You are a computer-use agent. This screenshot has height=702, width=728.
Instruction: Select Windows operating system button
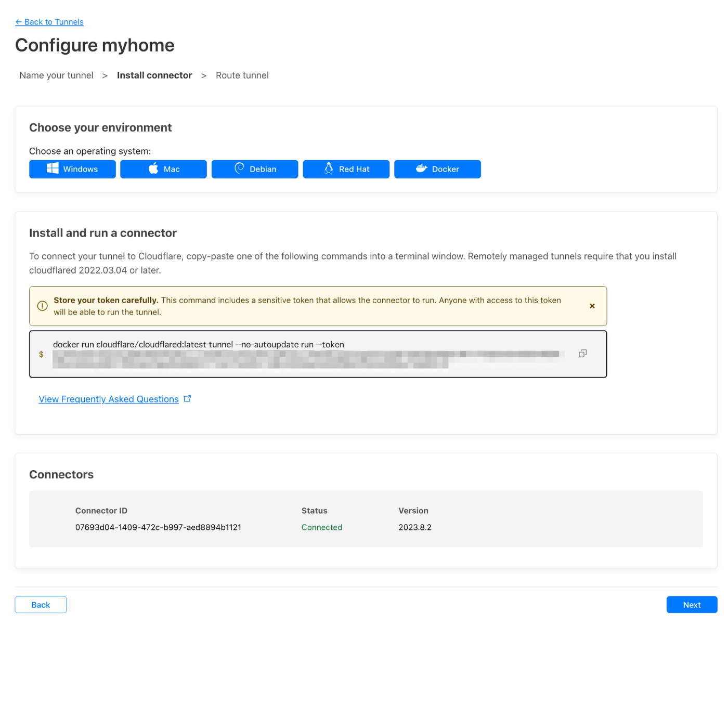click(x=72, y=169)
